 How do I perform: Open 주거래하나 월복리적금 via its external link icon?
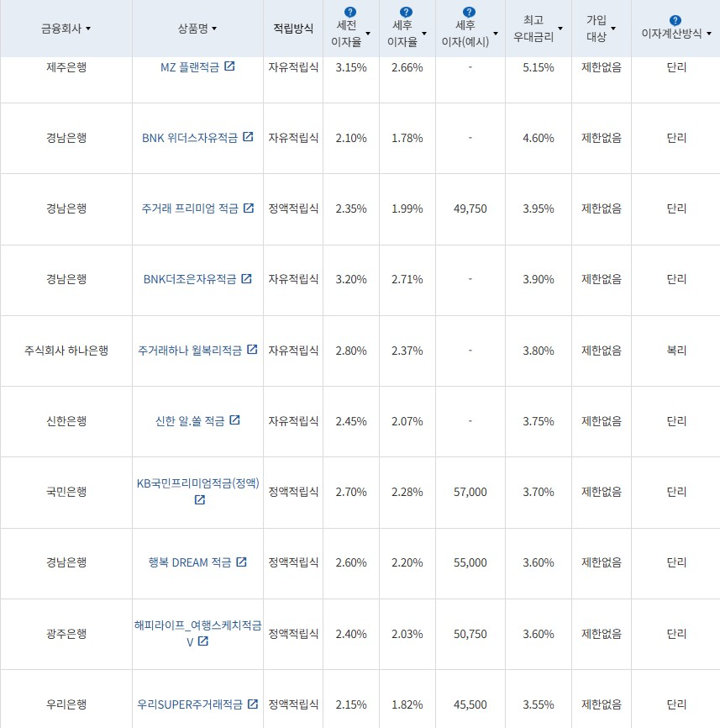(x=253, y=351)
